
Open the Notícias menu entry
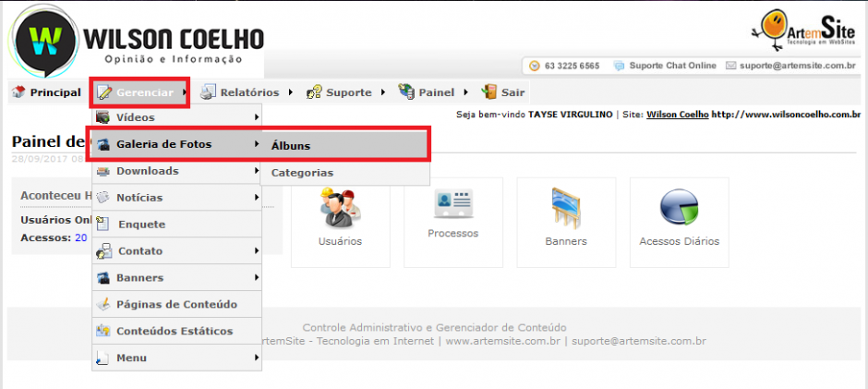click(x=176, y=197)
